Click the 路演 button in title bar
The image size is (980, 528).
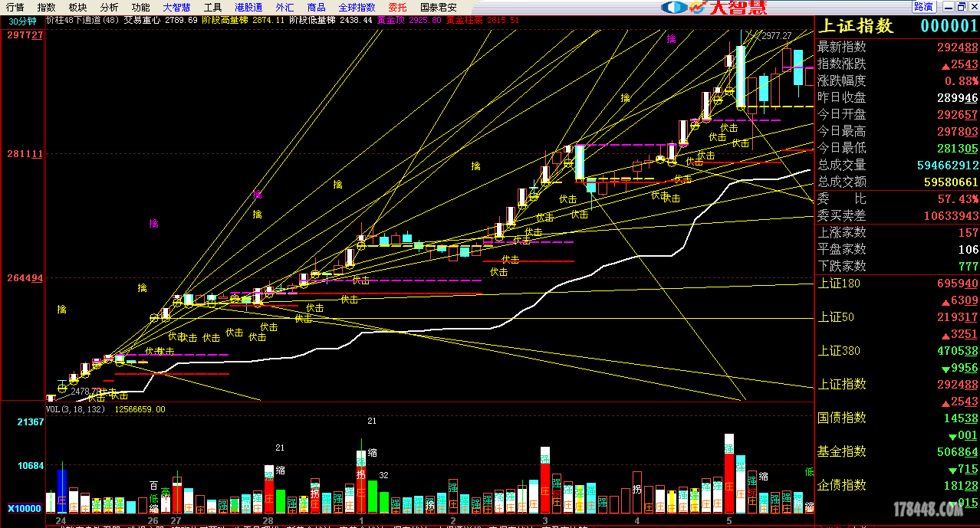pos(924,7)
